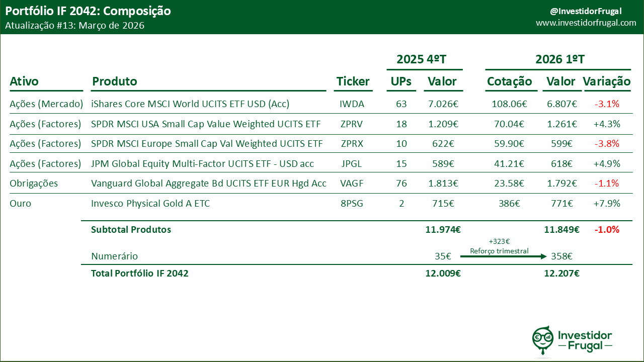Select the IWDA ticker cell

click(352, 104)
